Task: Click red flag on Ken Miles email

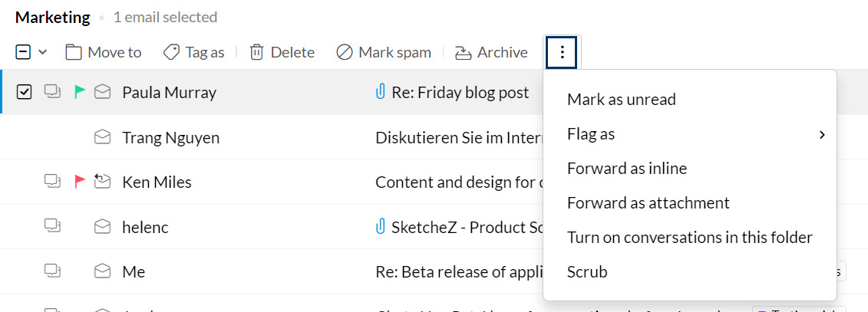Action: point(79,182)
